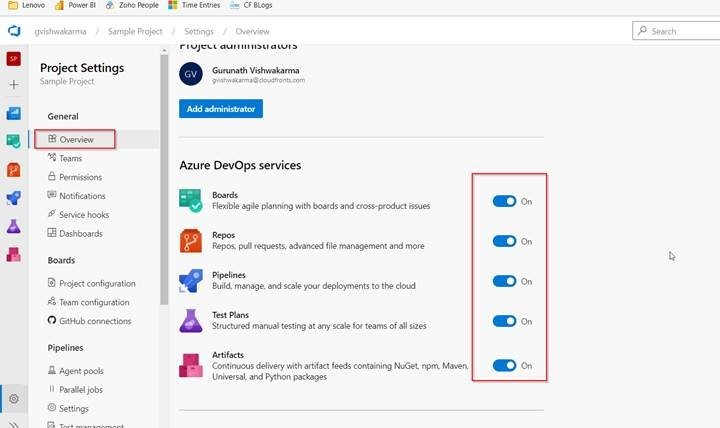This screenshot has height=428, width=720.
Task: Open the CF BLogs bookmark
Action: 251,5
